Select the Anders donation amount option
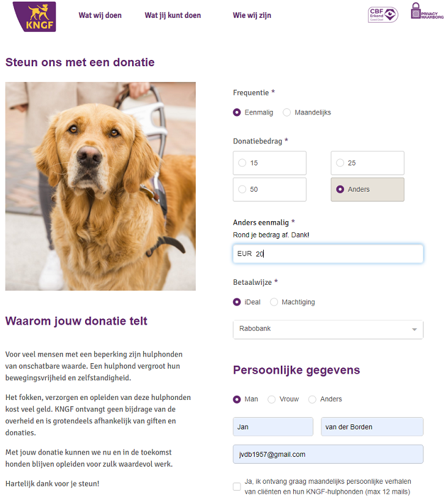Image resolution: width=448 pixels, height=501 pixels. pyautogui.click(x=367, y=189)
